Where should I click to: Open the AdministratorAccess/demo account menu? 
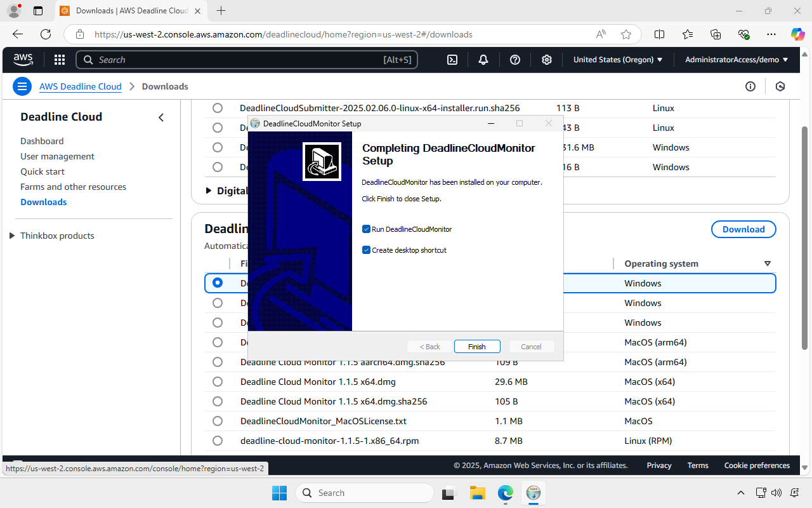click(736, 59)
